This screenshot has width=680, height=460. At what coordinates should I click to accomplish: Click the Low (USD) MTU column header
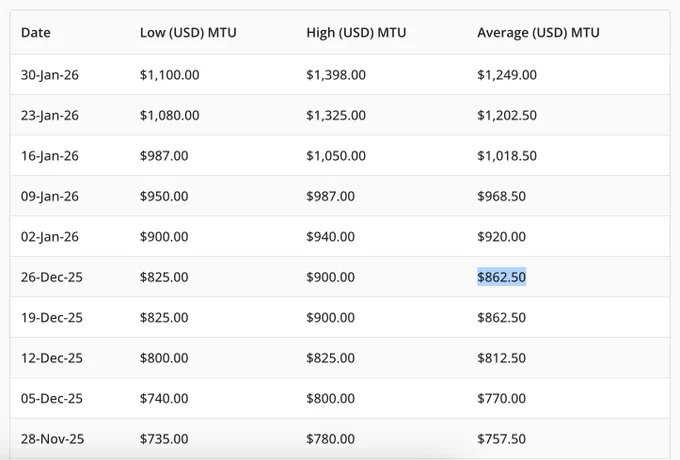click(x=188, y=33)
